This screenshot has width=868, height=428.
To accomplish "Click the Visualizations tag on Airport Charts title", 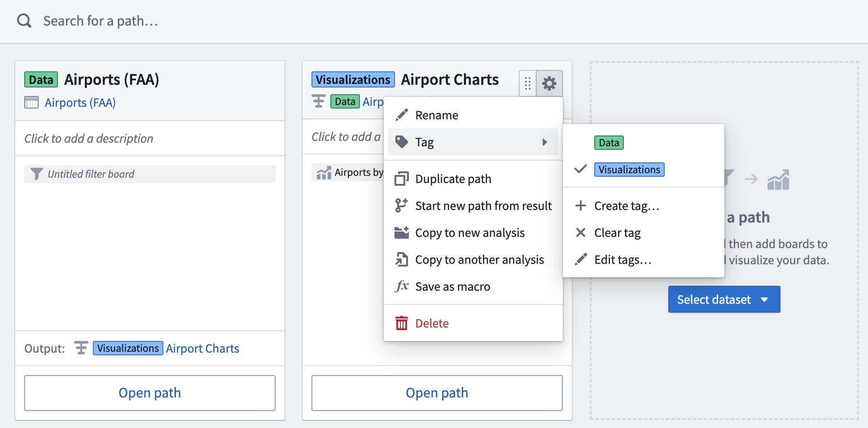I will pos(353,80).
